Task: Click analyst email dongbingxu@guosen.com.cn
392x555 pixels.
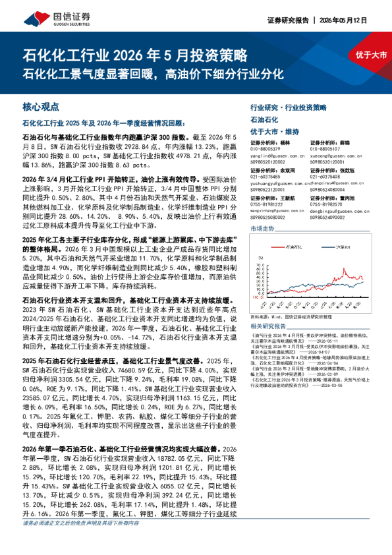Action: 340,211
